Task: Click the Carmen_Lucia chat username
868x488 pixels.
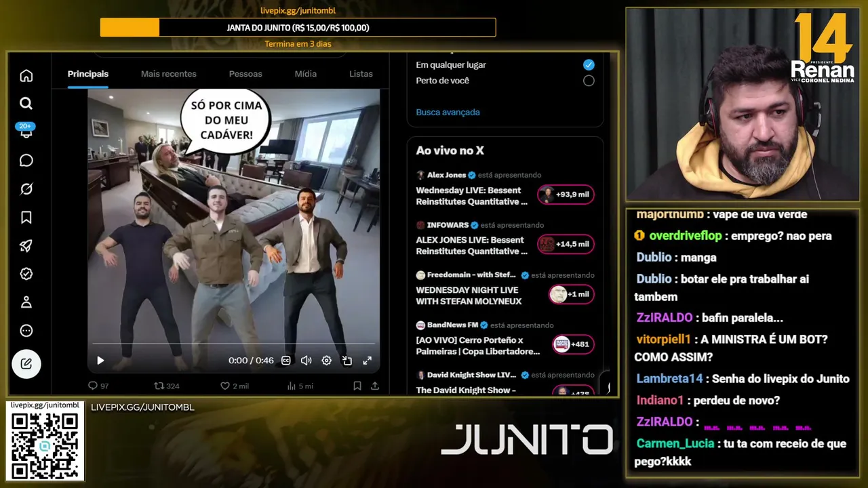Action: tap(675, 443)
